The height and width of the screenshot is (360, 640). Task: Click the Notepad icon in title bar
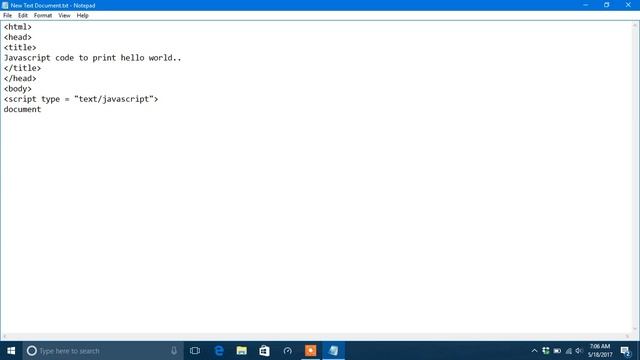point(5,5)
